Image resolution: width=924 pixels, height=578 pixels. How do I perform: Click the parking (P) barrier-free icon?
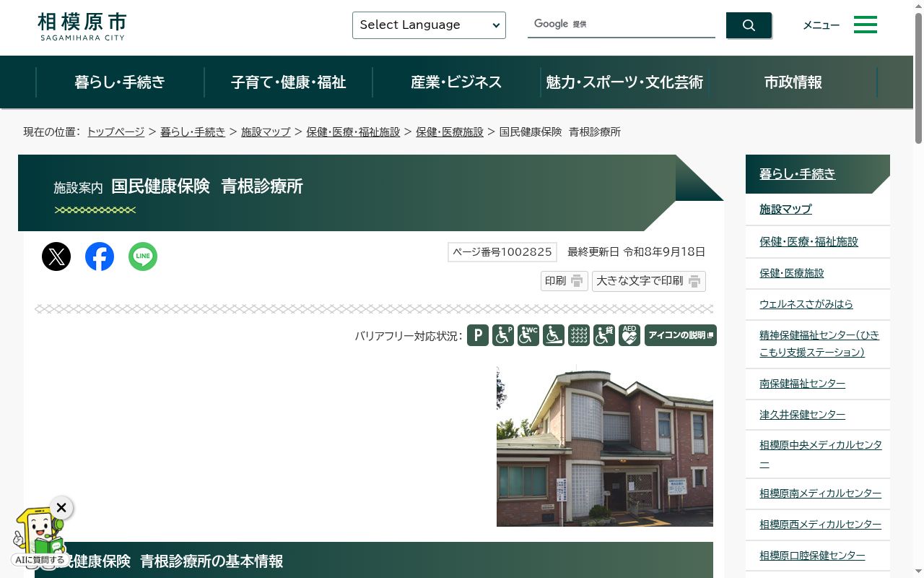[x=478, y=335]
